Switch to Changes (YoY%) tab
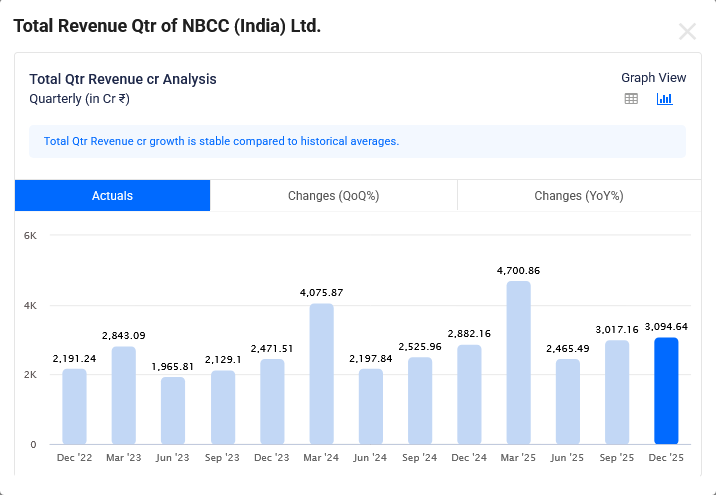716x495 pixels. [578, 196]
